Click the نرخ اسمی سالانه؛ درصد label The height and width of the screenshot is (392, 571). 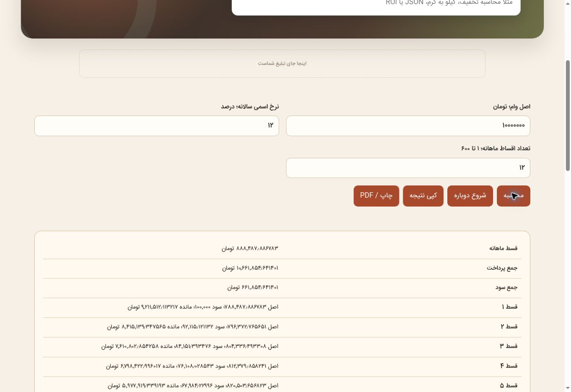coord(250,107)
